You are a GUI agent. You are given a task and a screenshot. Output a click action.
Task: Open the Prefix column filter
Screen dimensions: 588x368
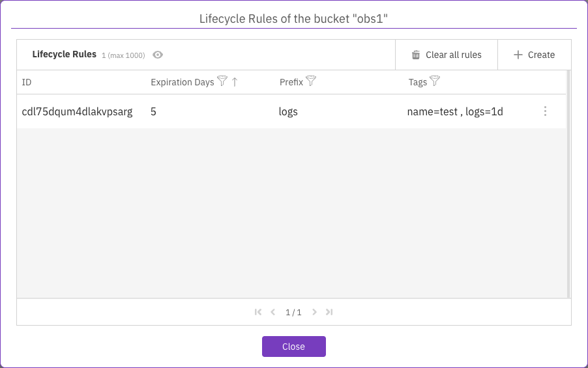tap(311, 81)
